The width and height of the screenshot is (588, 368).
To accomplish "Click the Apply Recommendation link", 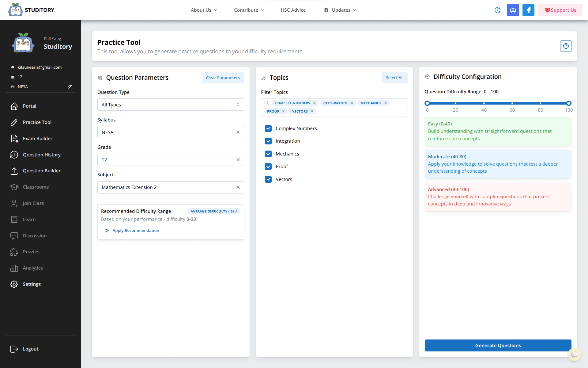I will pyautogui.click(x=135, y=231).
